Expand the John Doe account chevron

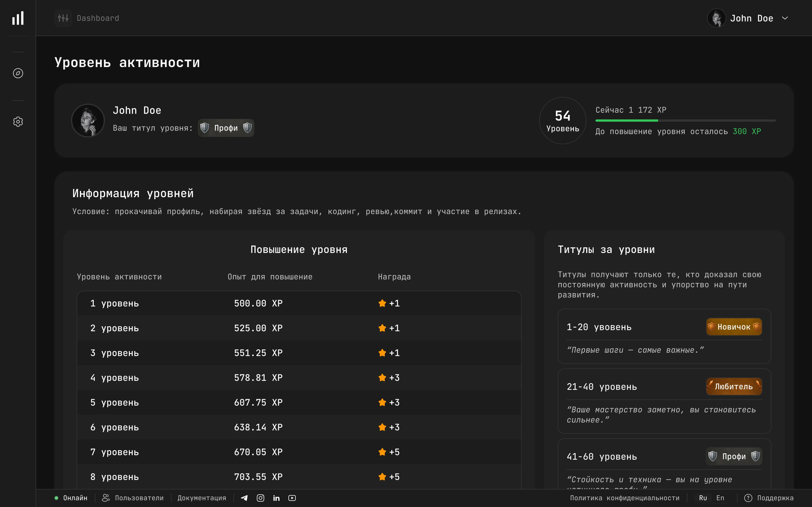pyautogui.click(x=785, y=18)
